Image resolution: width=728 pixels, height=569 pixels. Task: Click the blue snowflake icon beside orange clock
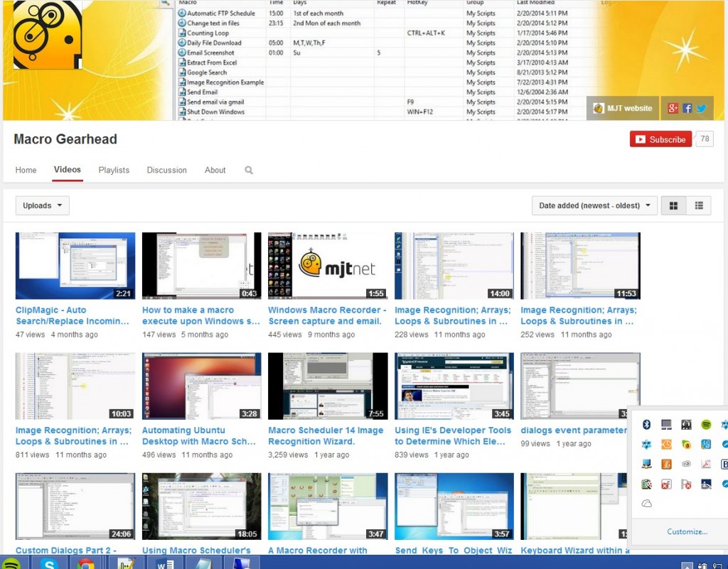point(646,444)
